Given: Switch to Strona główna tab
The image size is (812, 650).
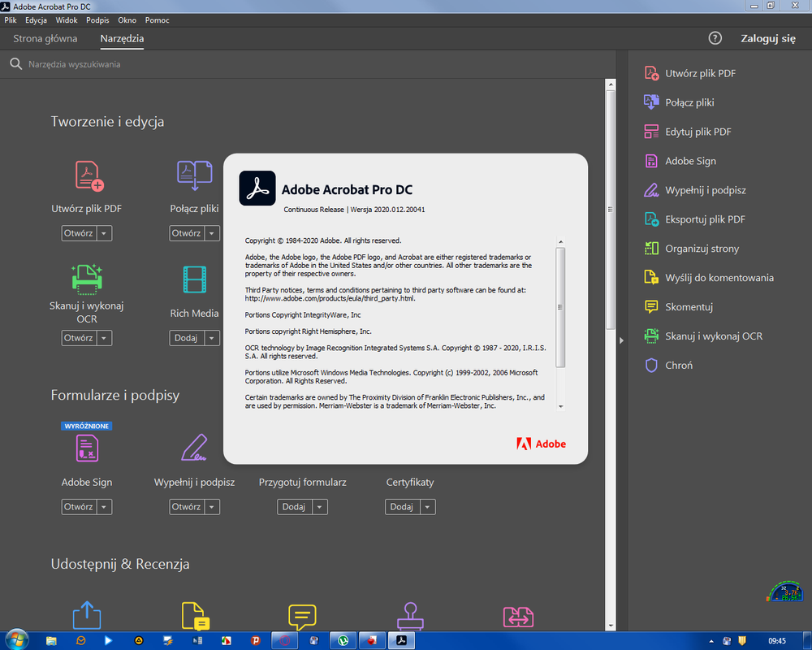Looking at the screenshot, I should [45, 38].
